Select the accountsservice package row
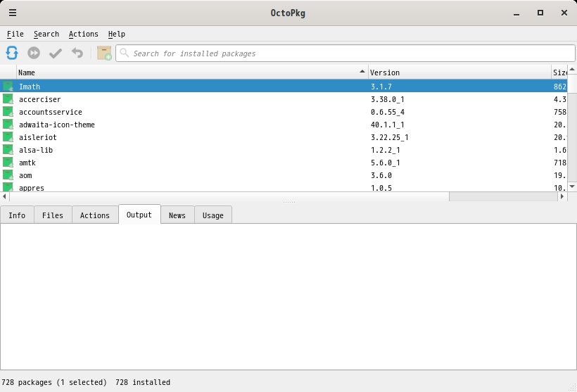Screen dimensions: 577x392 284,112
